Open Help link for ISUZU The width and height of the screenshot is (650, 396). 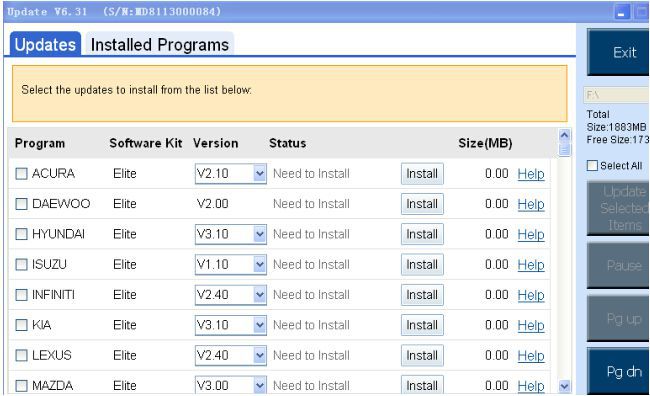531,265
